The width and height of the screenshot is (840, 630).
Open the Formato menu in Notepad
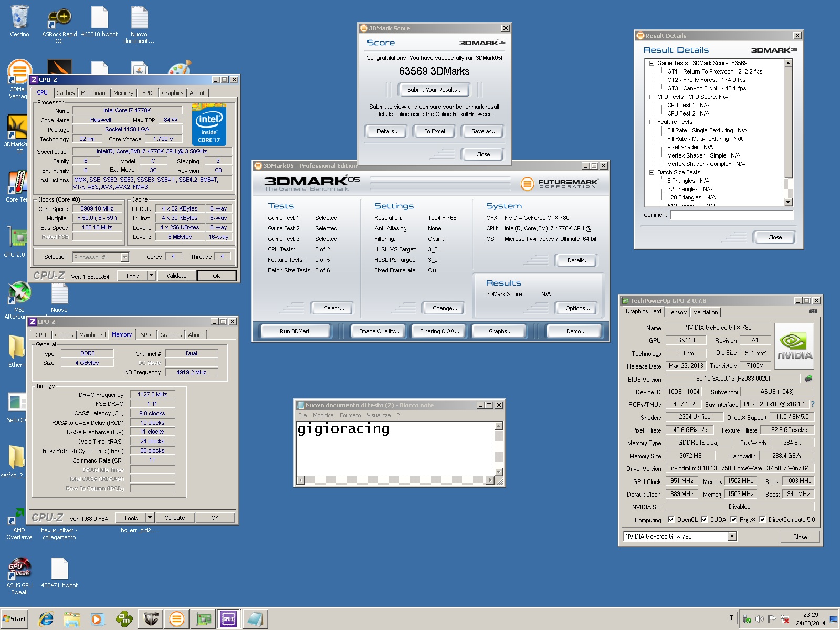click(350, 415)
